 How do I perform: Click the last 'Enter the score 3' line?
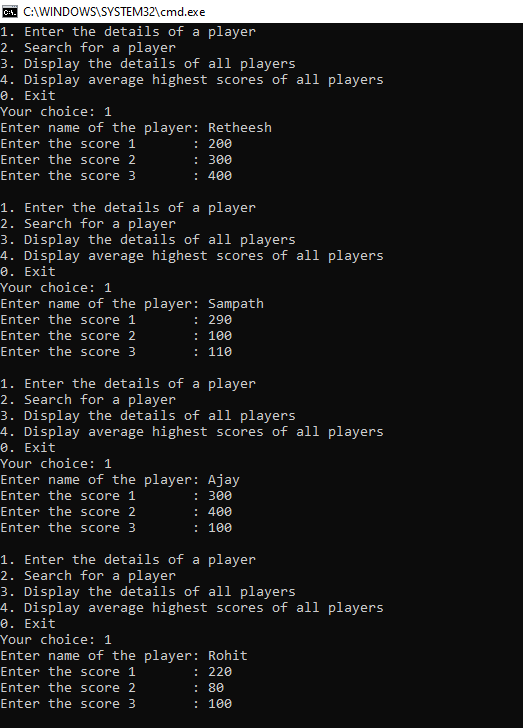coord(116,704)
